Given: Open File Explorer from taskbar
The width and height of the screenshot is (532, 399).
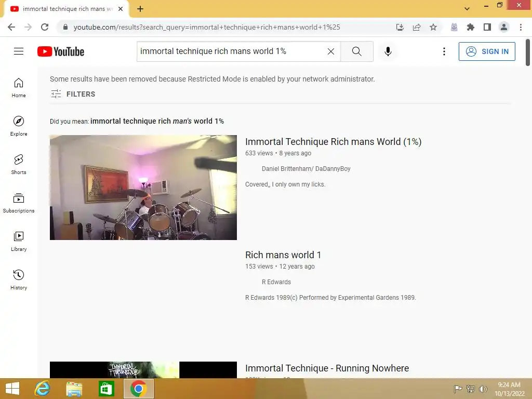Looking at the screenshot, I should 74,389.
